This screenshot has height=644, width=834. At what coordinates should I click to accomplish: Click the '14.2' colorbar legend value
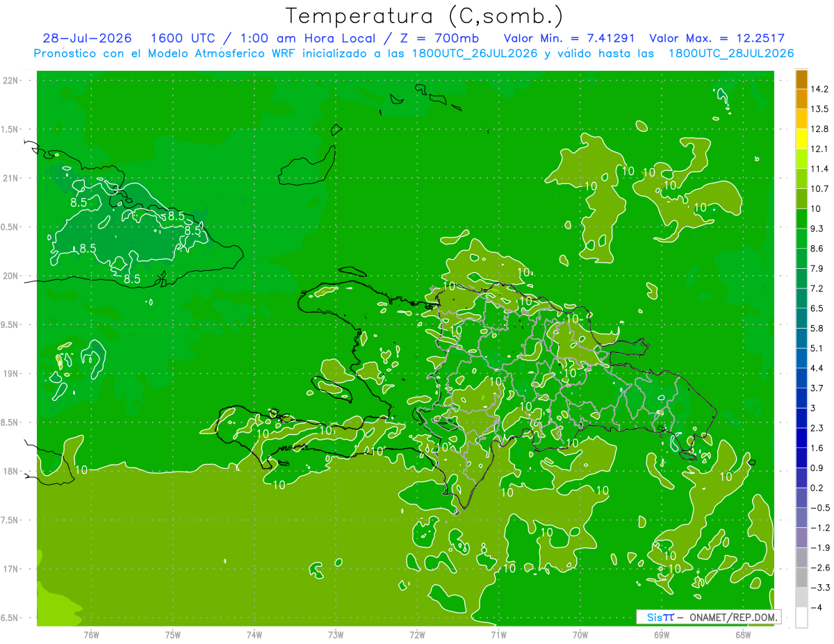point(819,89)
